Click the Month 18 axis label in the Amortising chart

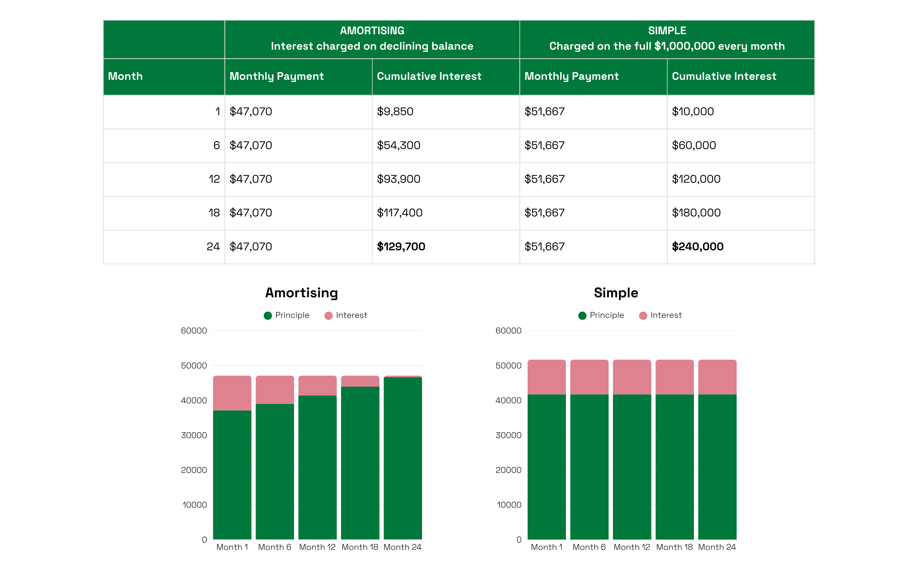click(359, 547)
